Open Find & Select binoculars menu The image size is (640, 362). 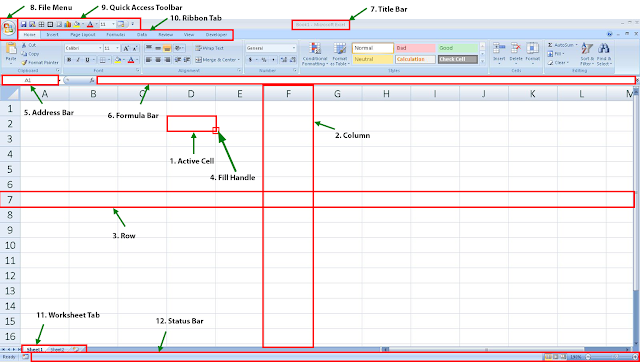pyautogui.click(x=604, y=54)
